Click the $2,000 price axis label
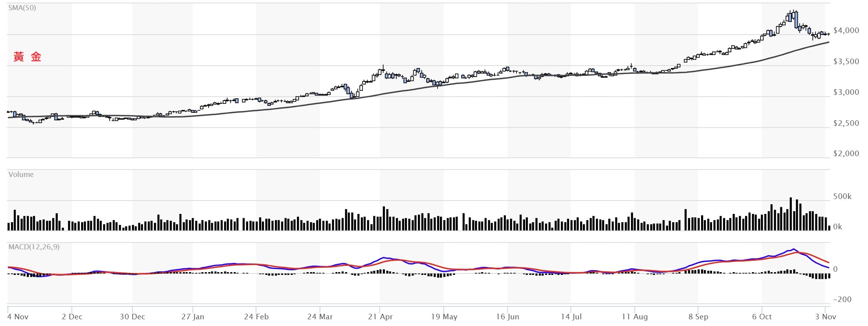The width and height of the screenshot is (868, 326). (846, 154)
